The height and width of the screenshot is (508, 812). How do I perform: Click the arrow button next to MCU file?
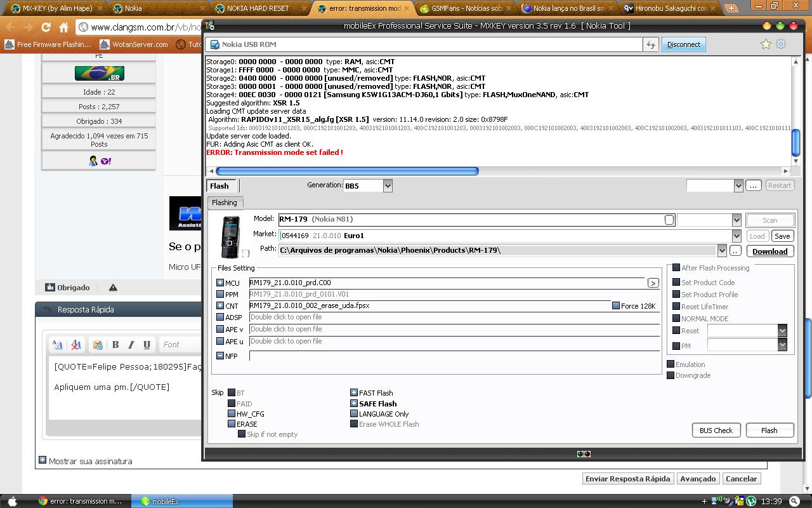(653, 283)
